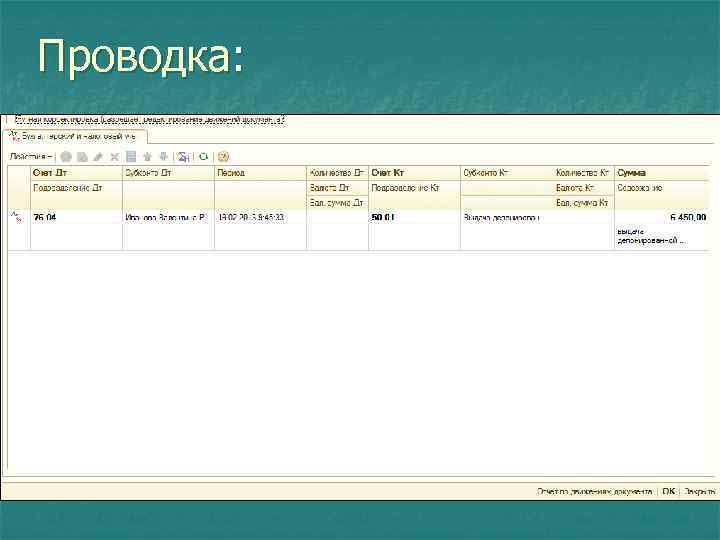Click the Счет Дт column header
The width and height of the screenshot is (720, 540).
pos(76,173)
